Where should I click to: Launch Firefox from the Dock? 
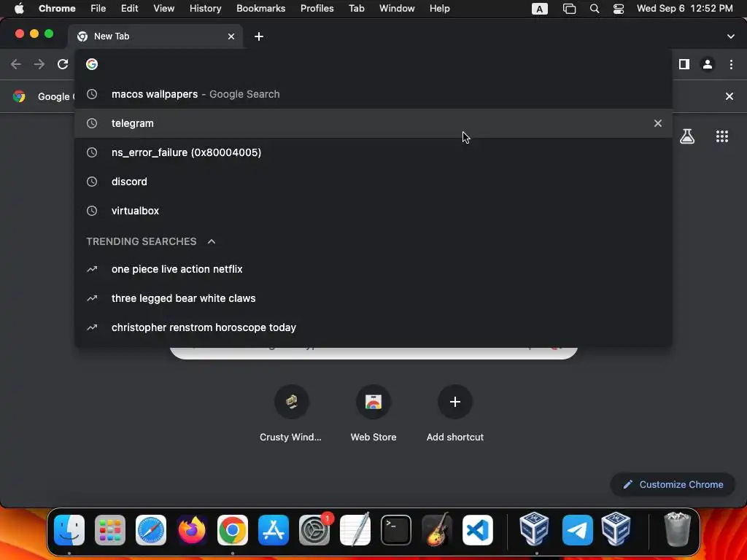point(192,530)
